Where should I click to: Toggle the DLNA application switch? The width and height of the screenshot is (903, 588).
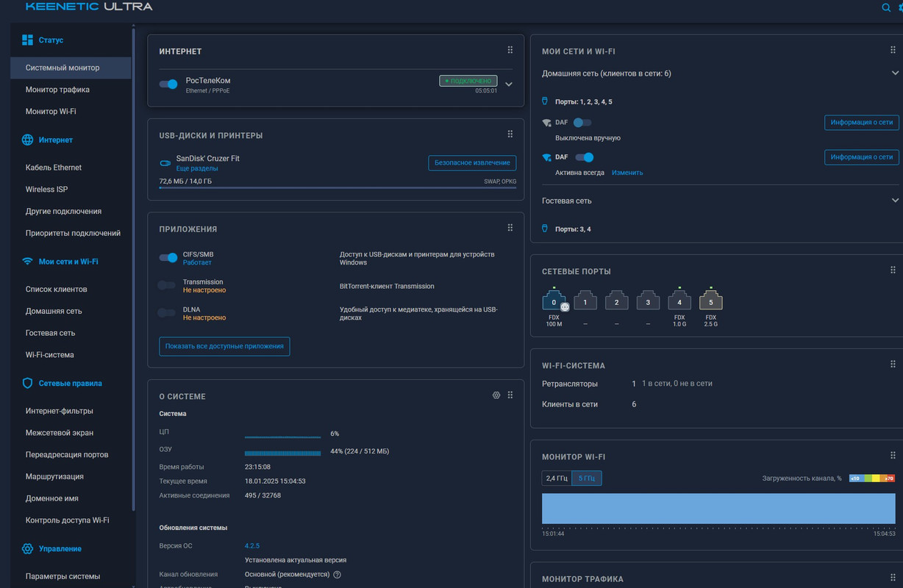point(166,313)
